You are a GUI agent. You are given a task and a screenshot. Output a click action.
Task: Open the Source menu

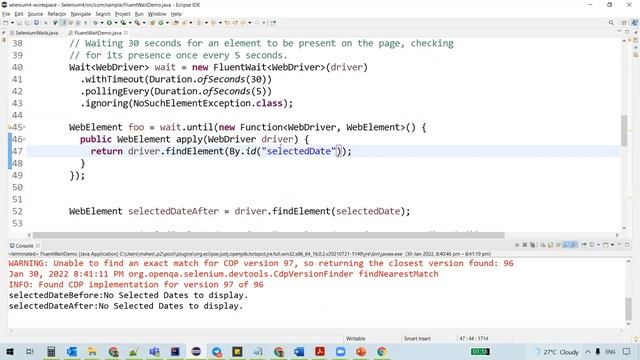pyautogui.click(x=35, y=14)
